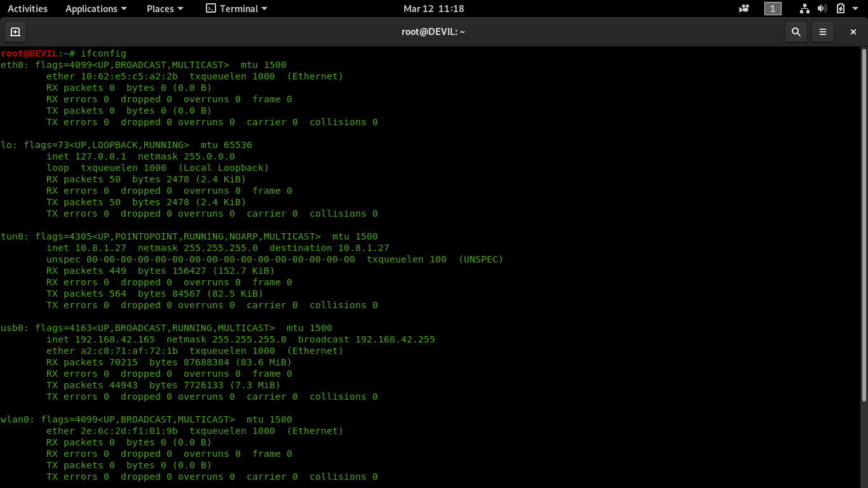Screen dimensions: 868x488
Task: Click the terminal vertical scrollbar
Action: pyautogui.click(x=864, y=222)
